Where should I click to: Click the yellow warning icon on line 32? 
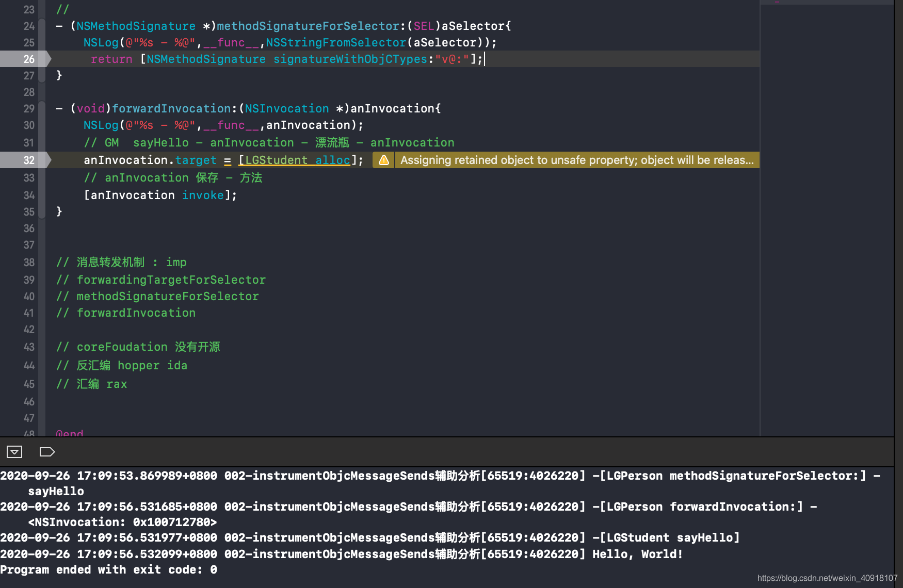(x=384, y=160)
